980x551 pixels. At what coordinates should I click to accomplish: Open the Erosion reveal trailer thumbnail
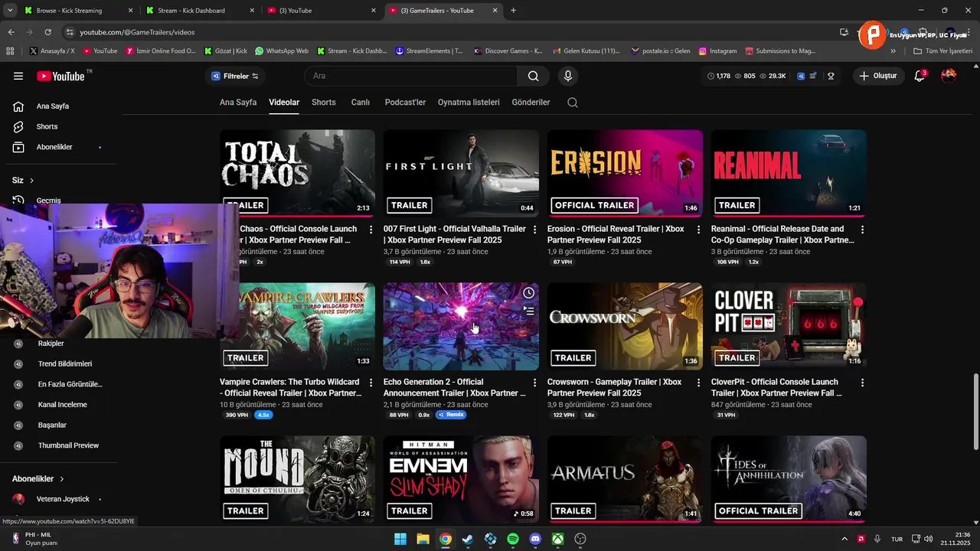(625, 174)
